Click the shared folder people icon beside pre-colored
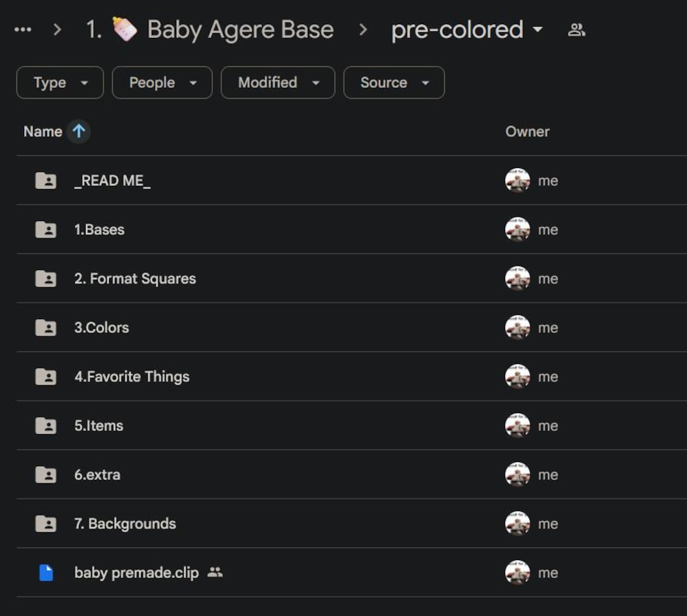 click(576, 30)
